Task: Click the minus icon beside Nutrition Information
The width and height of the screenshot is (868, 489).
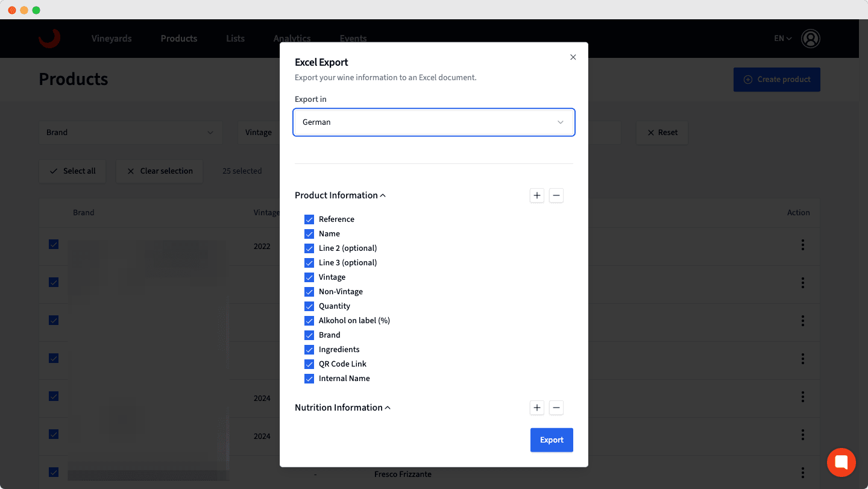Action: pyautogui.click(x=556, y=408)
